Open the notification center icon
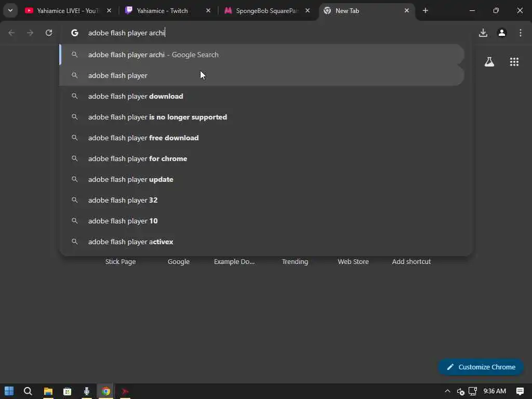532x399 pixels. click(x=520, y=391)
